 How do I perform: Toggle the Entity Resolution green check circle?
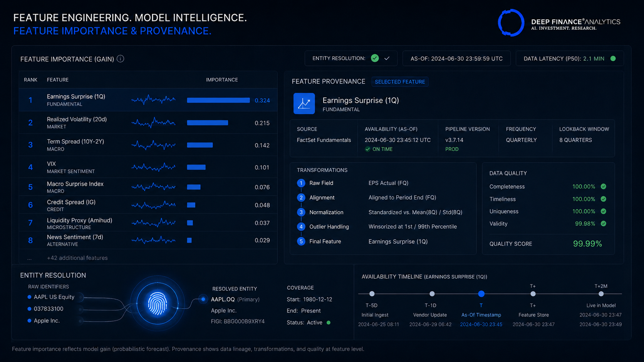375,58
